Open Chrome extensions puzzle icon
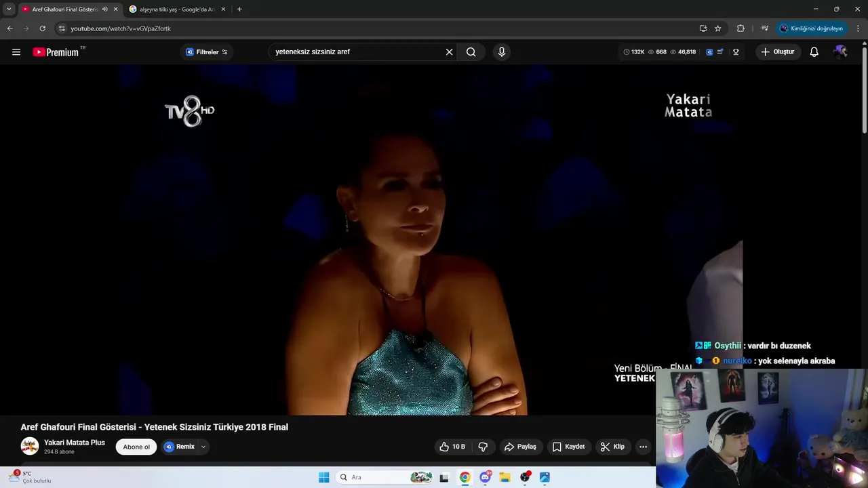 [741, 28]
